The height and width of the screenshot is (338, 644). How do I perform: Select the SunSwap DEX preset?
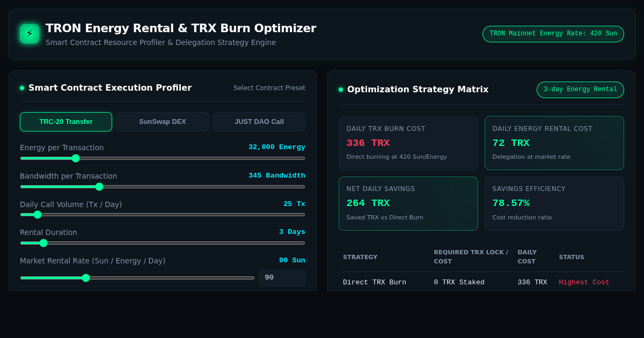pyautogui.click(x=163, y=122)
